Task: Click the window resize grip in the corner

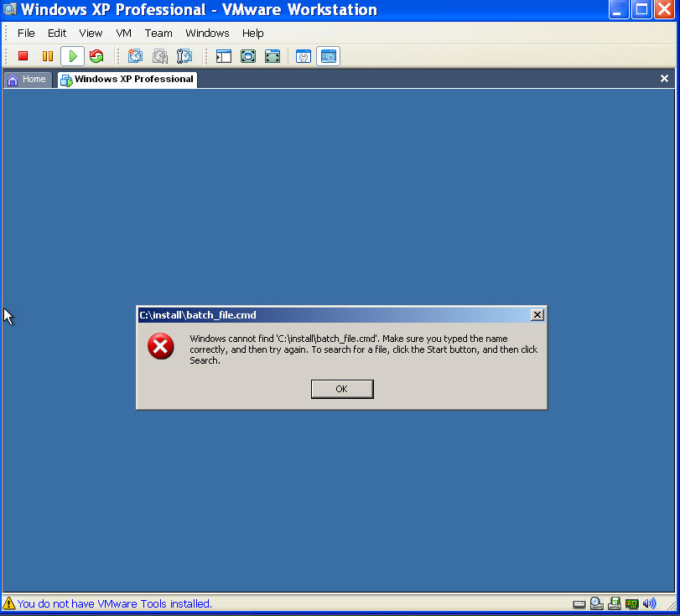Action: pyautogui.click(x=672, y=605)
